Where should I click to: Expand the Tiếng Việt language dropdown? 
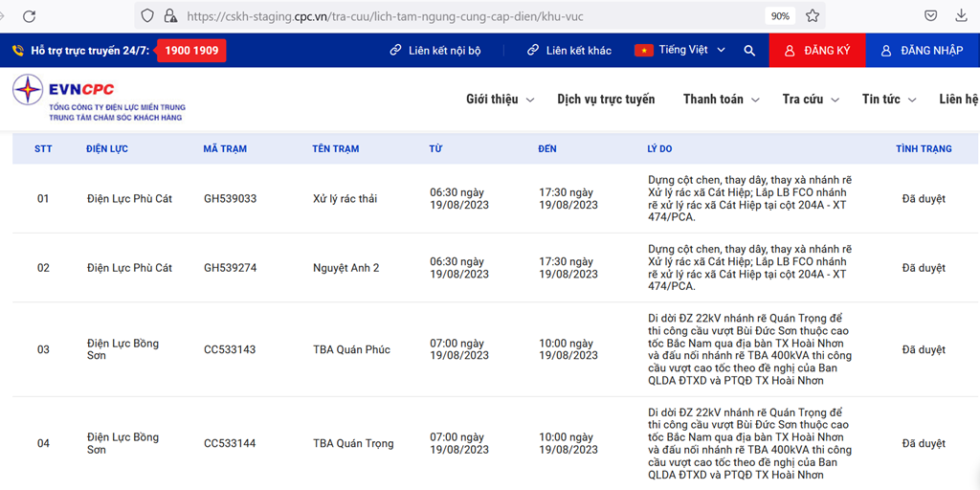[680, 50]
